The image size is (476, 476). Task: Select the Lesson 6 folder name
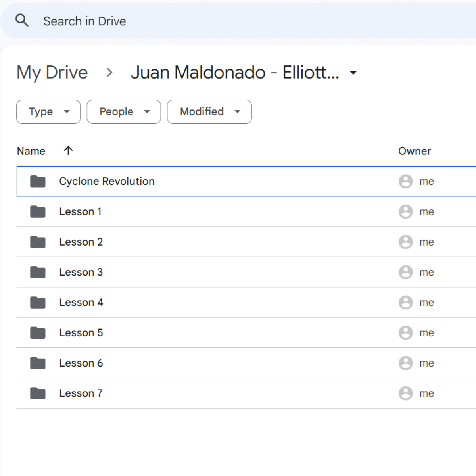click(x=81, y=363)
